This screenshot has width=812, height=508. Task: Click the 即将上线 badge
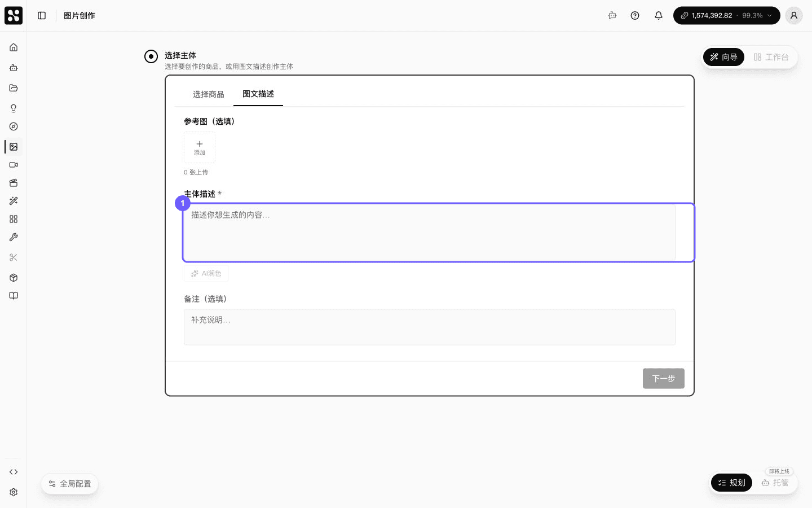tap(779, 471)
